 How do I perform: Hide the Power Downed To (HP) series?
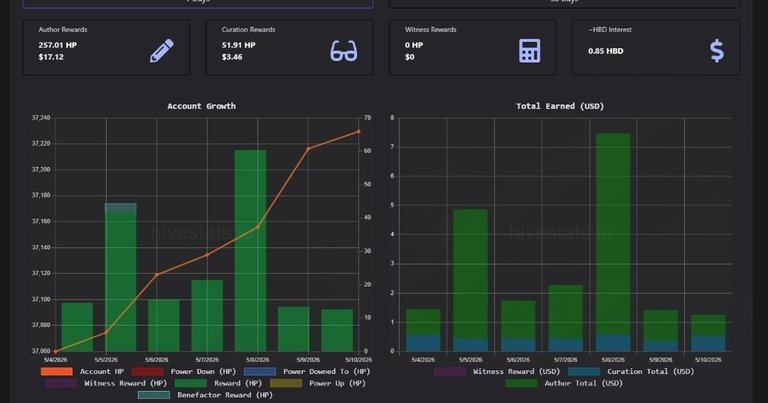pyautogui.click(x=307, y=371)
